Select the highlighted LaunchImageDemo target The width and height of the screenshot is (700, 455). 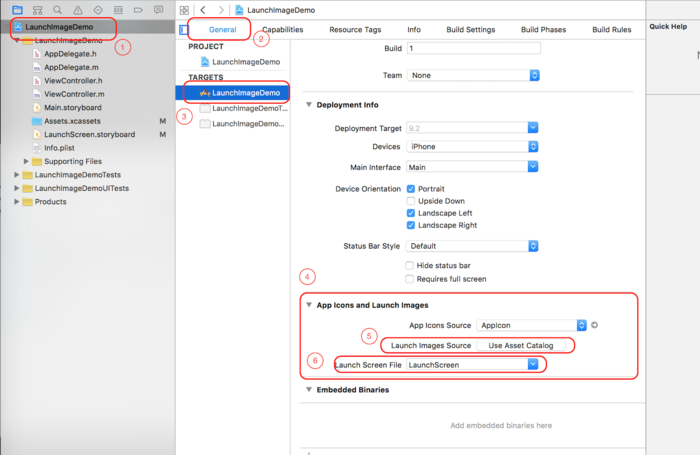[232, 93]
